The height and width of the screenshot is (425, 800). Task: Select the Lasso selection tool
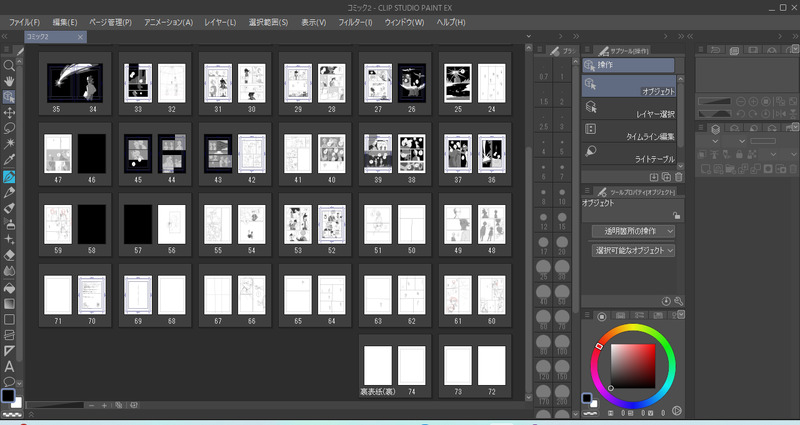(9, 129)
